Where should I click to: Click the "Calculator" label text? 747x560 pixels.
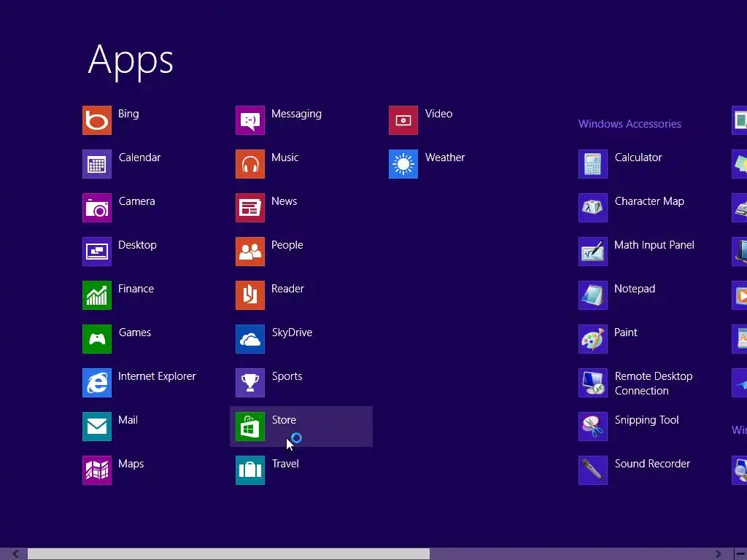point(638,157)
